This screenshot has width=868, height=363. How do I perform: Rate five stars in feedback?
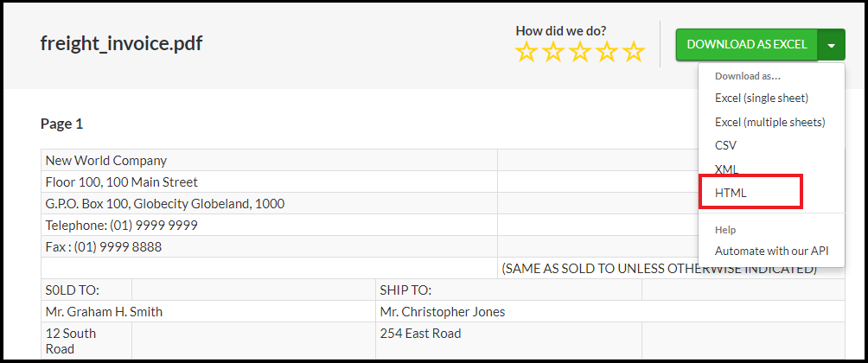tap(635, 52)
